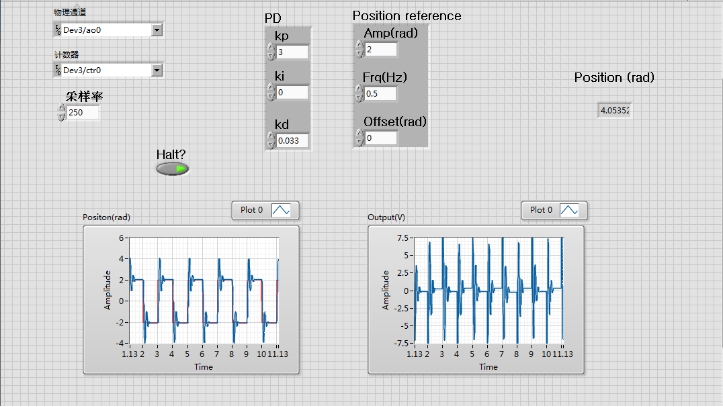Image resolution: width=723 pixels, height=407 pixels.
Task: Click the Offset(rad) increment/decrement arrows
Action: (x=360, y=138)
